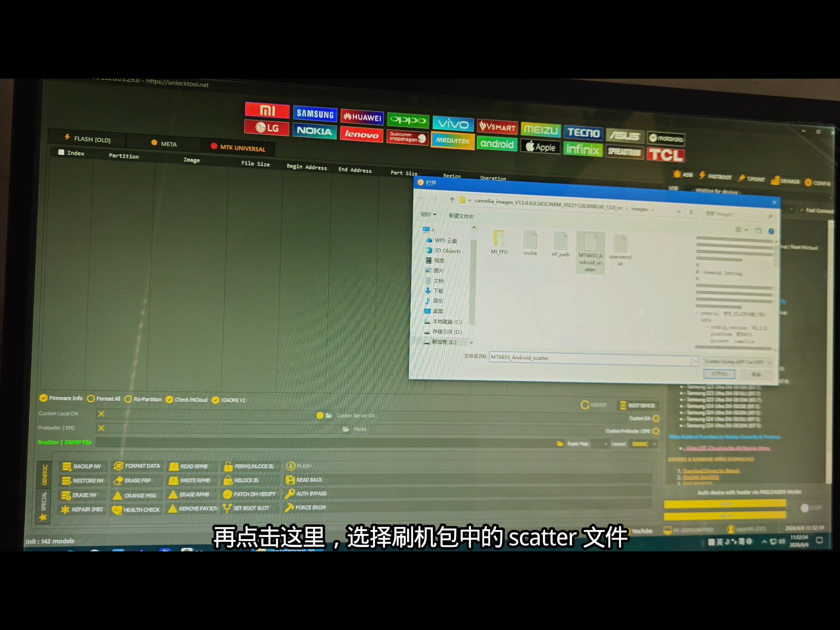Image resolution: width=840 pixels, height=630 pixels.
Task: Click the BACKUP NV button
Action: pos(82,466)
